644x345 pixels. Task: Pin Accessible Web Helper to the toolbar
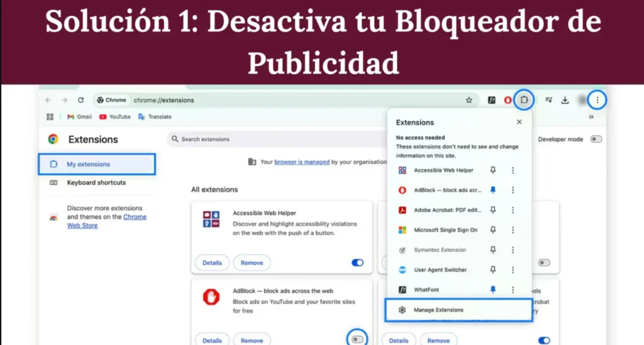coord(493,170)
